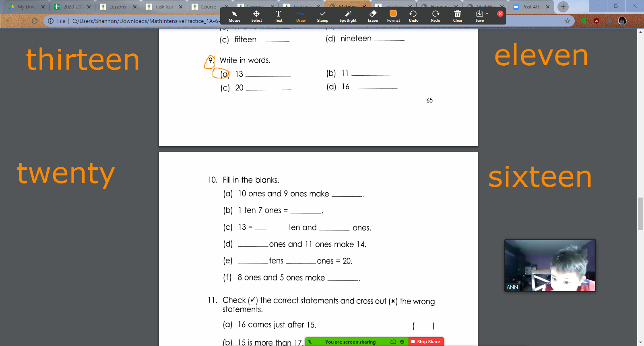
Task: Click the orange "sixteen" text annotation
Action: point(540,177)
